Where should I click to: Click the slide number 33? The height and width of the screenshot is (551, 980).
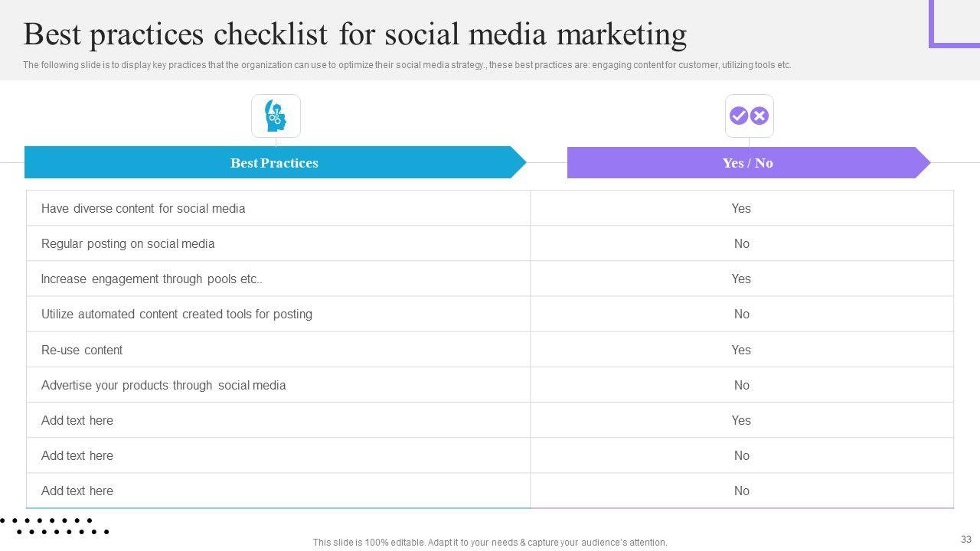click(965, 540)
